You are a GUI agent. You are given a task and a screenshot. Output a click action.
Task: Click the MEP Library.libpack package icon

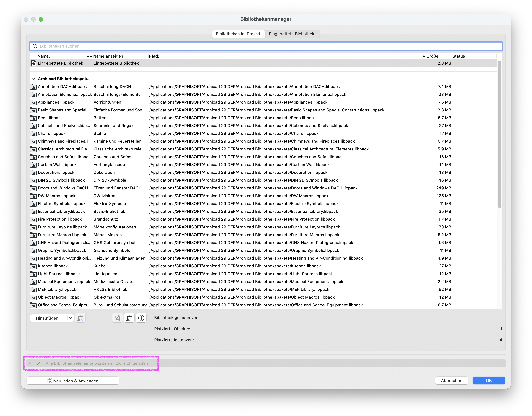pos(33,289)
